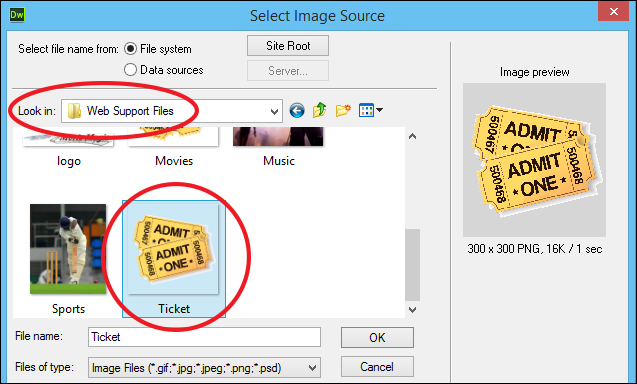The height and width of the screenshot is (384, 637).
Task: Open the View menu icon
Action: (x=366, y=110)
